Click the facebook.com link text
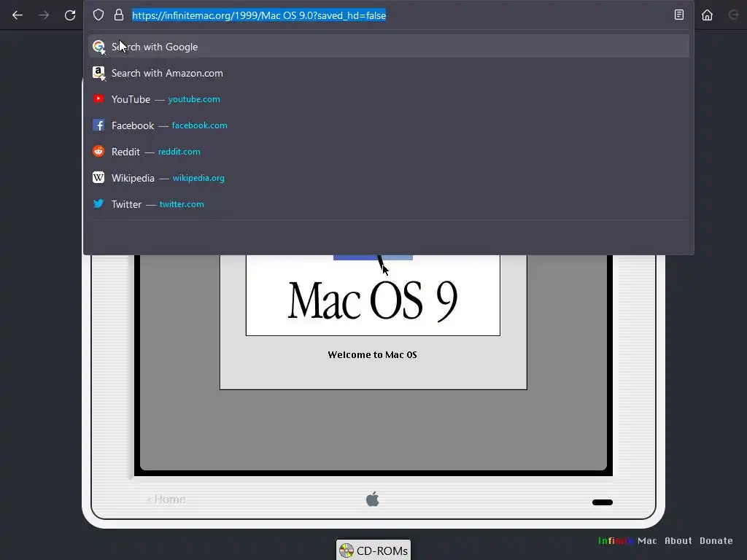Image resolution: width=747 pixels, height=560 pixels. coord(199,125)
